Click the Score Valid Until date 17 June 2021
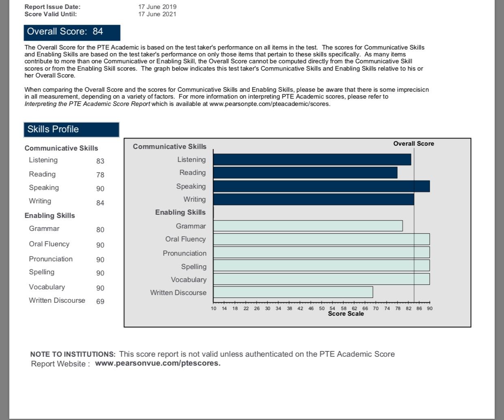Viewport: 504px width, 420px height. coord(157,14)
